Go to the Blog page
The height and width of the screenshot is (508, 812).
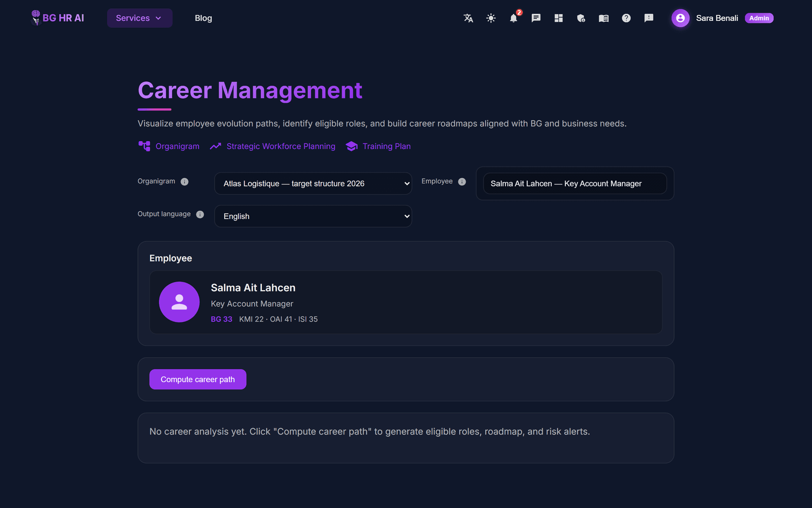204,18
